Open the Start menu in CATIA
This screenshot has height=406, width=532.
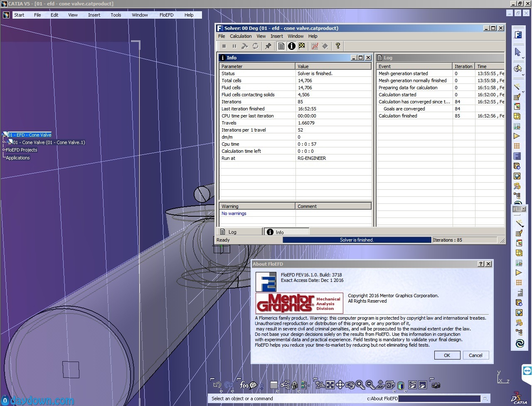pos(19,15)
